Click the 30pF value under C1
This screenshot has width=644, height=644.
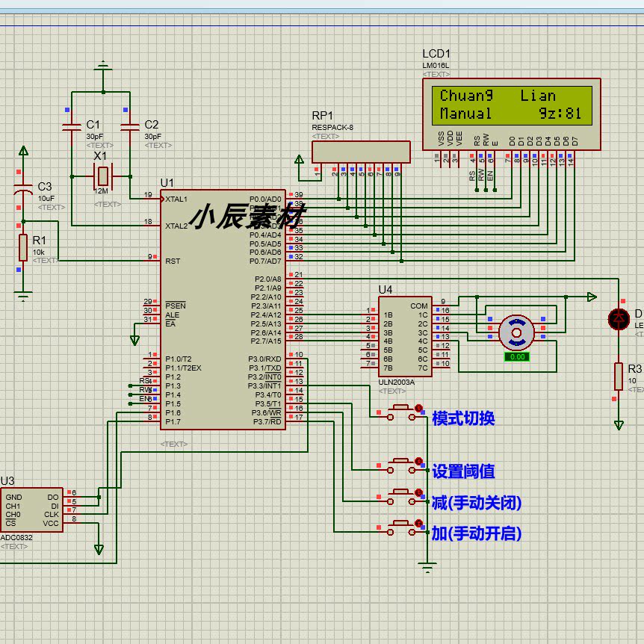(94, 137)
